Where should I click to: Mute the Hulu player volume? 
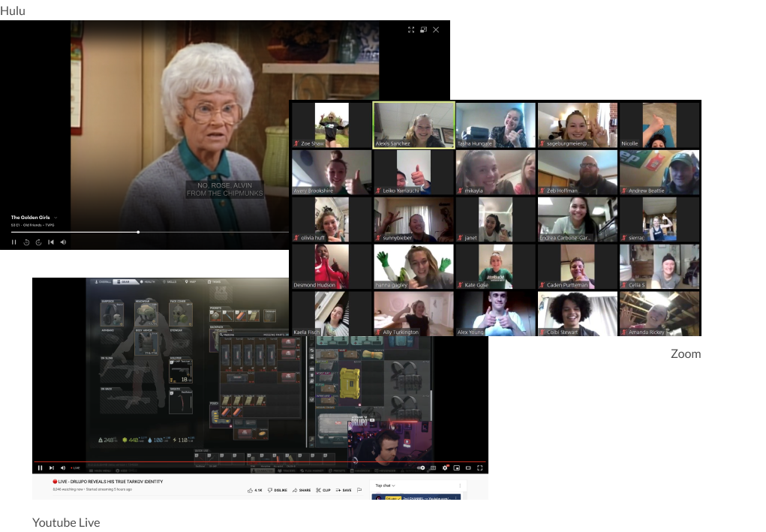(x=63, y=242)
